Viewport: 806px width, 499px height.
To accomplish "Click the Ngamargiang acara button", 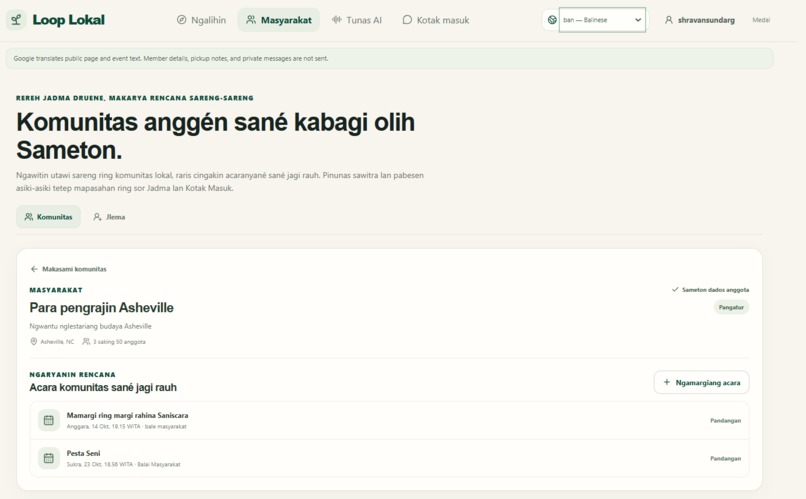I will coord(701,382).
